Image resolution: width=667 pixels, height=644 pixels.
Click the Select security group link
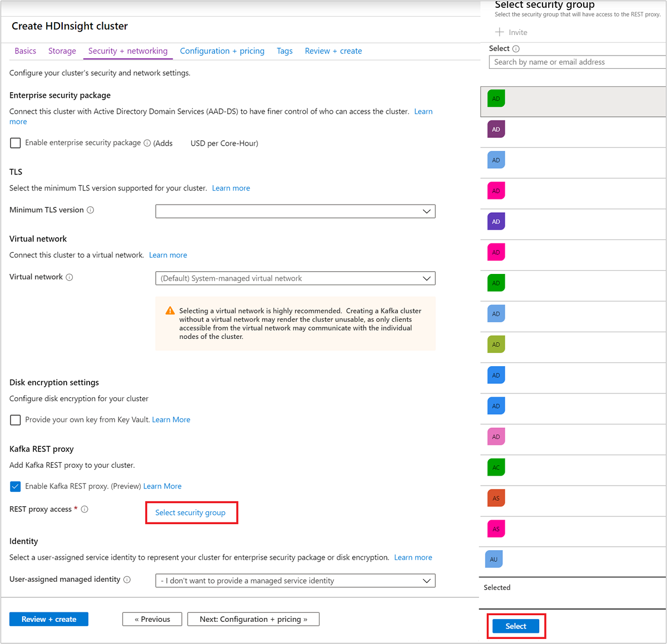click(x=191, y=512)
